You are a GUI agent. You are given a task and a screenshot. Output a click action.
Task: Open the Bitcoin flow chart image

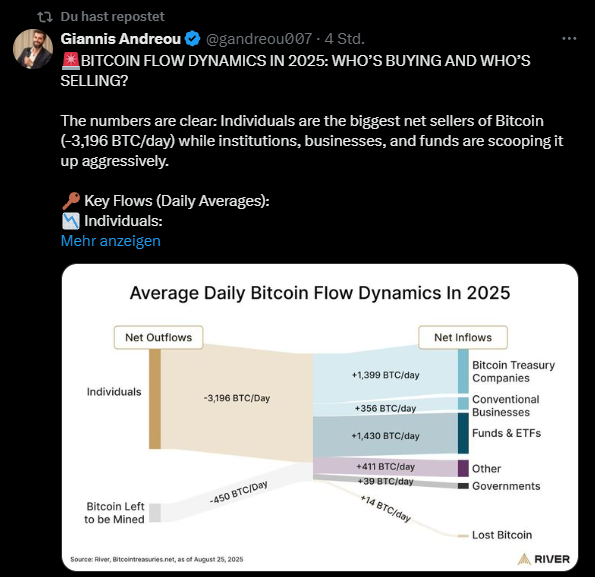coord(320,417)
